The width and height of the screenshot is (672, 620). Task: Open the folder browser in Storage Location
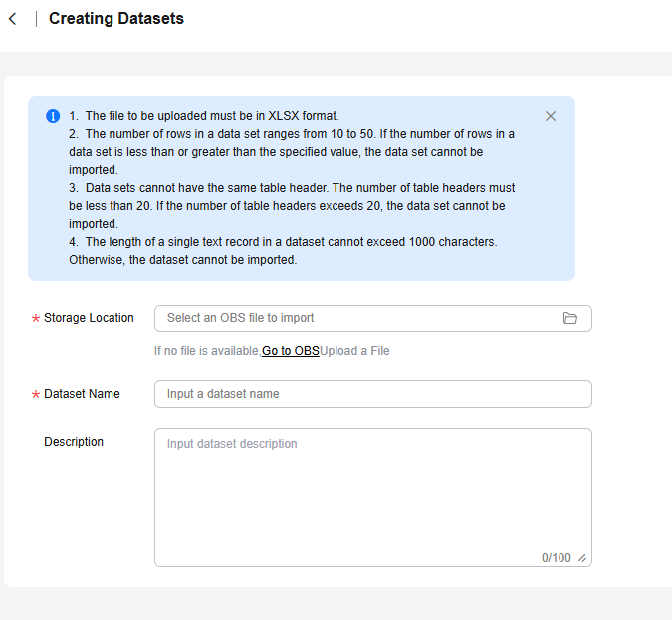pos(570,318)
